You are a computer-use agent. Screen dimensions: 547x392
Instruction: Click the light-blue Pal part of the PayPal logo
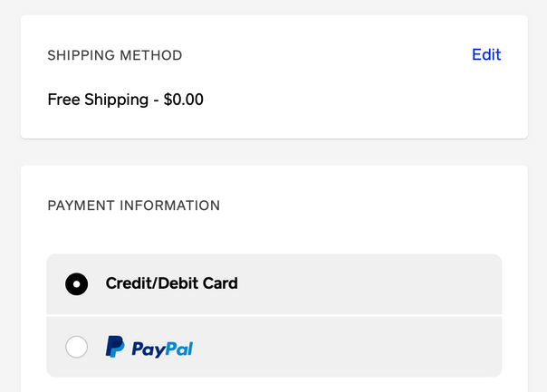(x=178, y=349)
